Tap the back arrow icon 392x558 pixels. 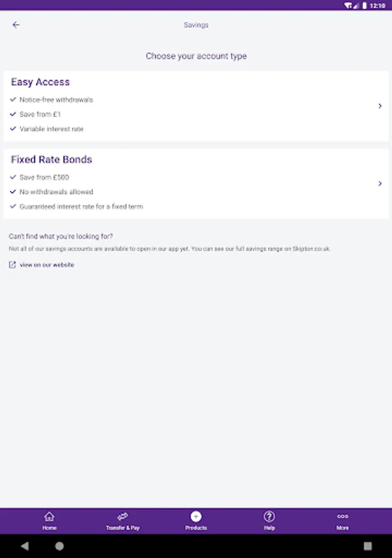[16, 25]
